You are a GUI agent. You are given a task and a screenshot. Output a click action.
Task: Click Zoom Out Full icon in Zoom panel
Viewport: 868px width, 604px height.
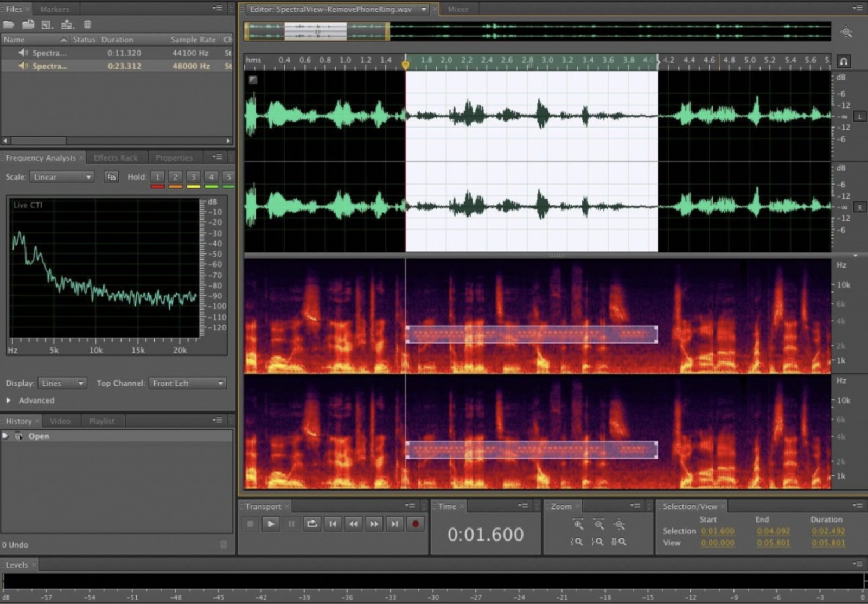click(x=619, y=524)
